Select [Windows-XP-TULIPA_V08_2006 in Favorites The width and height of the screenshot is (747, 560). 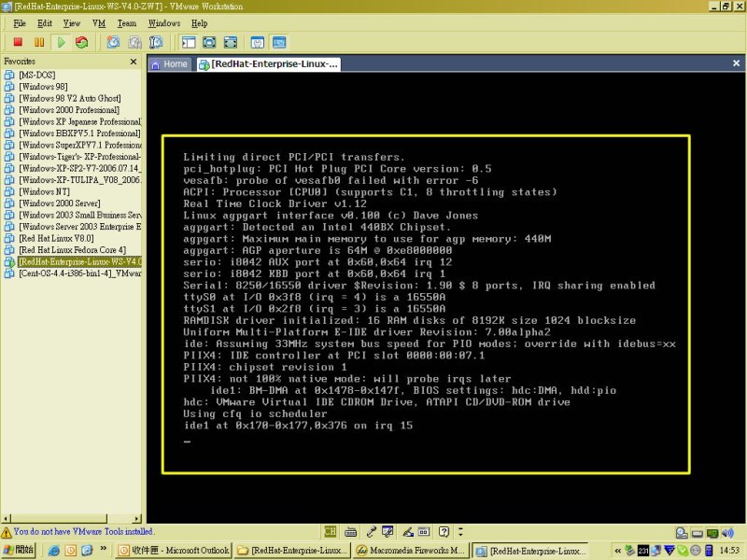click(80, 180)
